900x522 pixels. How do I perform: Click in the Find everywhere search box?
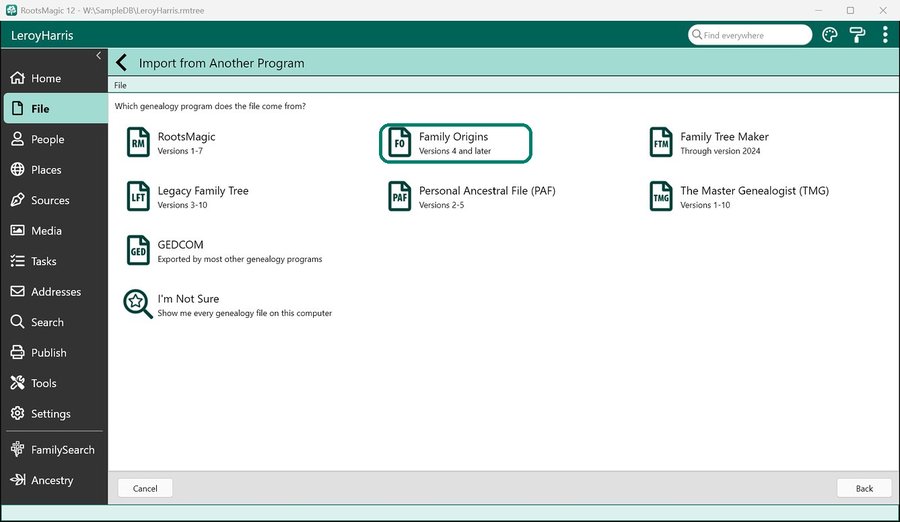click(750, 35)
